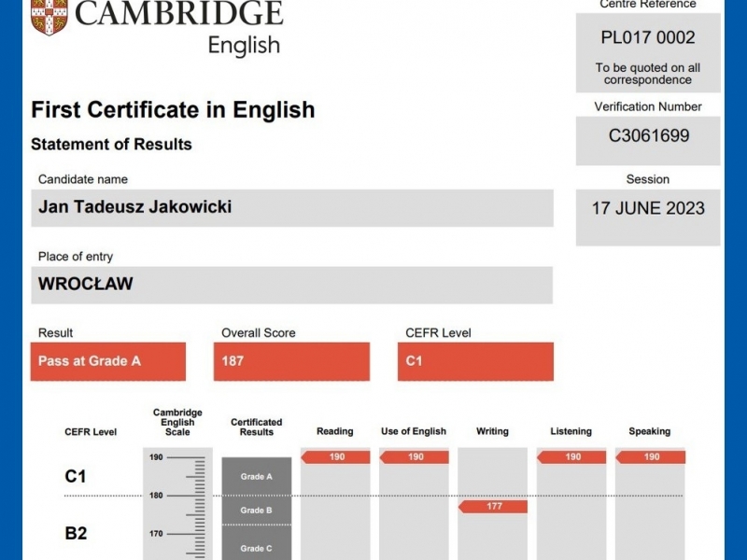Screen dimensions: 747x560
Task: Click the Use of English column header
Action: pyautogui.click(x=414, y=431)
